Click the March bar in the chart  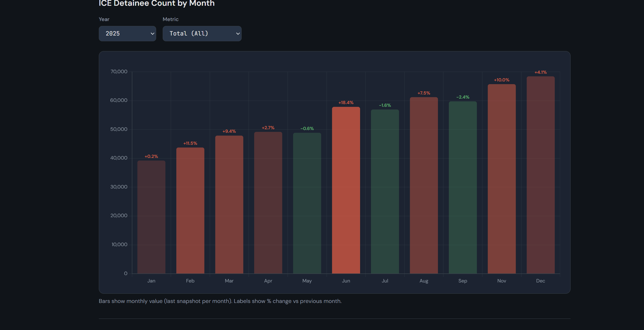tap(229, 204)
